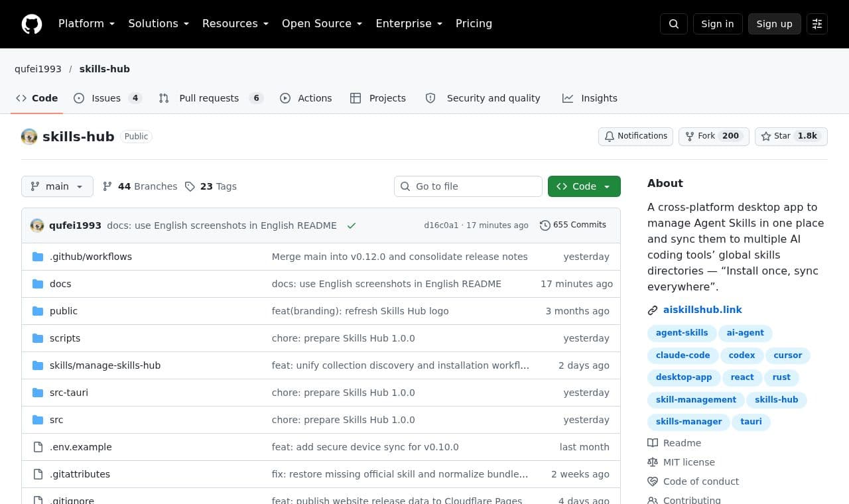Open the Projects tab
The height and width of the screenshot is (504, 849).
point(378,98)
